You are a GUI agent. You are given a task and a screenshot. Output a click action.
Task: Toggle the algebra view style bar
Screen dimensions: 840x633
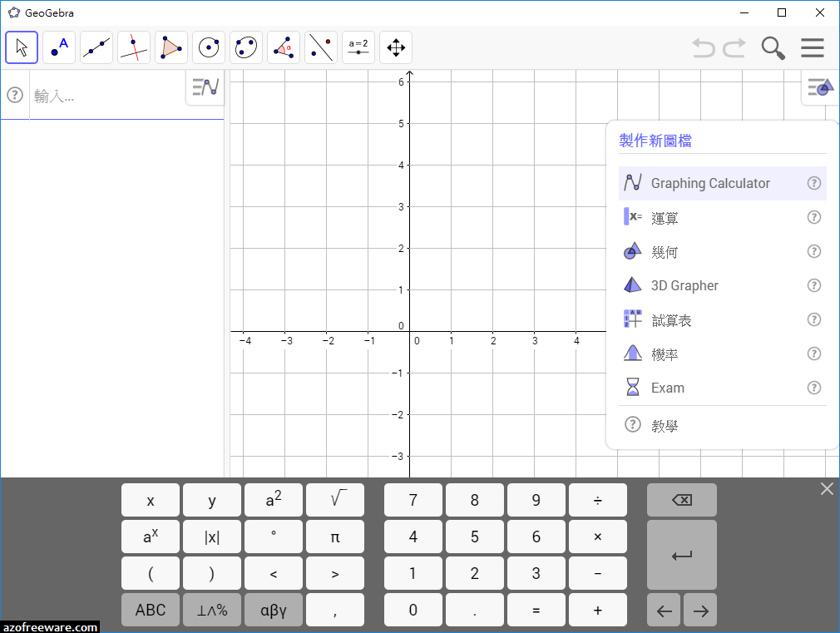[x=205, y=87]
